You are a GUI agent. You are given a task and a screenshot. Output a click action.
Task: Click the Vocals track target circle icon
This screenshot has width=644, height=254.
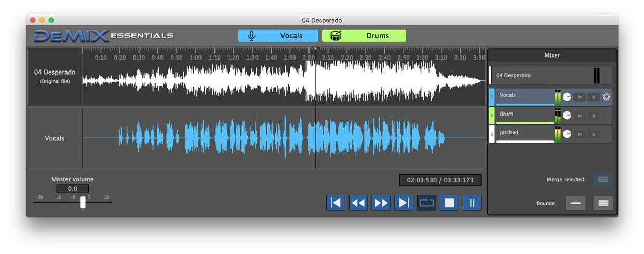tap(606, 97)
